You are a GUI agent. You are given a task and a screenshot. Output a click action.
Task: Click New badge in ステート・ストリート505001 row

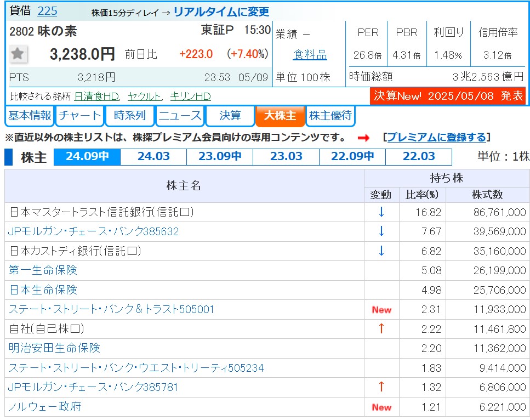point(381,309)
